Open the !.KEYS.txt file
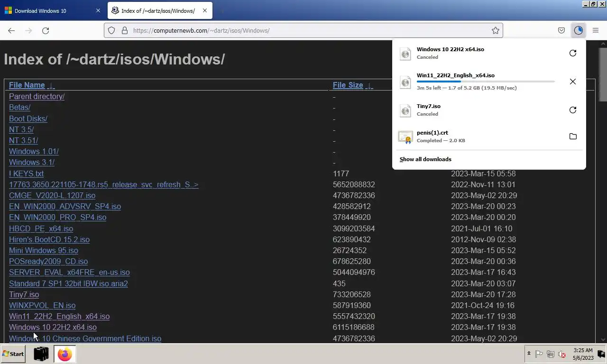Screen dimensions: 607x364 (x=26, y=173)
